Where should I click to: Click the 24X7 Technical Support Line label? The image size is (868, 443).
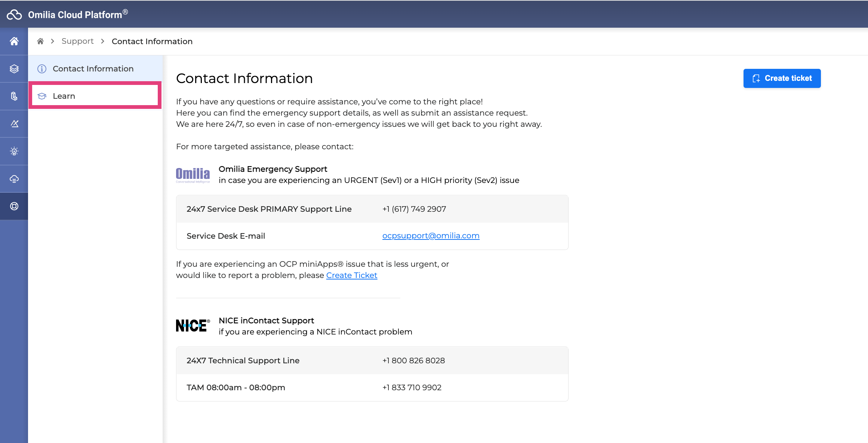point(243,361)
